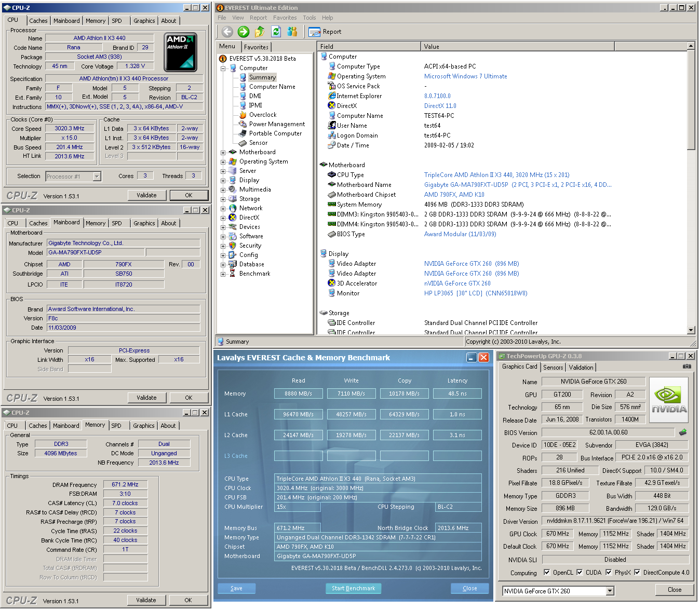Open SPD tab in the Mainboard CPU-Z window

pos(117,223)
